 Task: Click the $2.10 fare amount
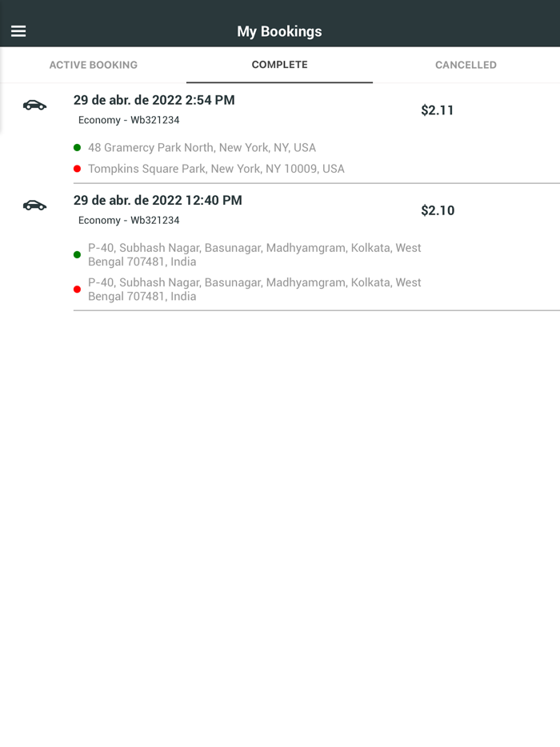[x=438, y=210]
